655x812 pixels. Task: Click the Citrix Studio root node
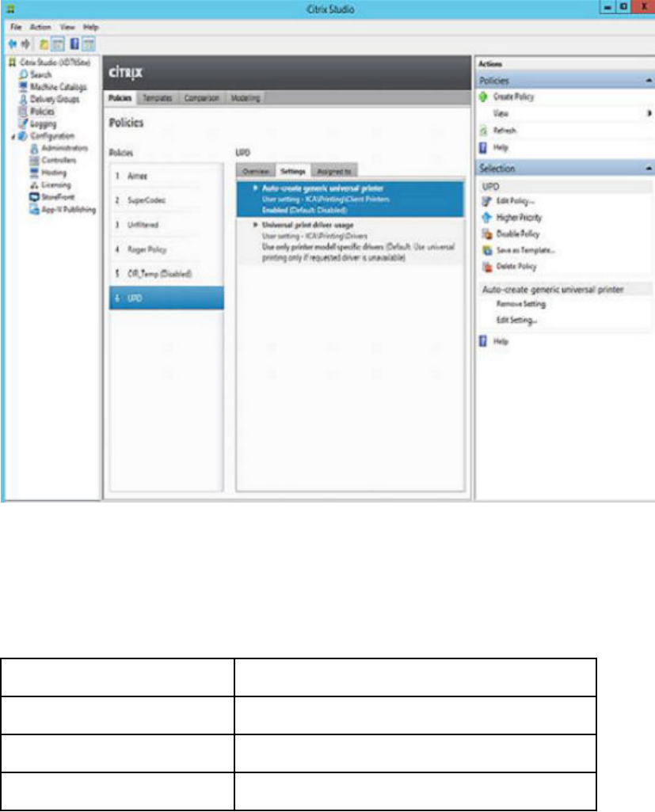[x=55, y=63]
